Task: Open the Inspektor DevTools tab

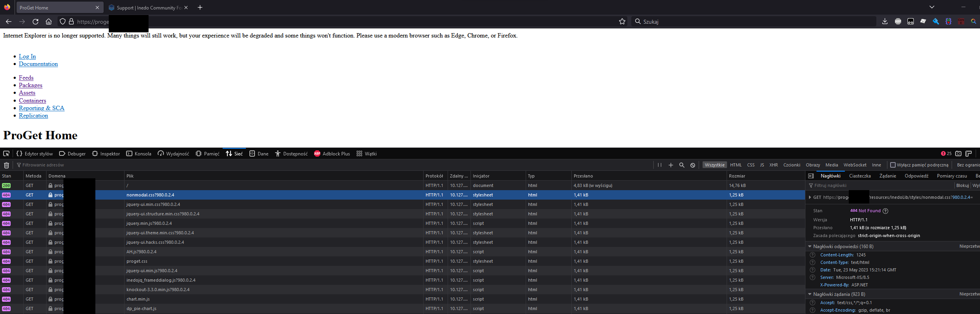Action: pyautogui.click(x=106, y=153)
